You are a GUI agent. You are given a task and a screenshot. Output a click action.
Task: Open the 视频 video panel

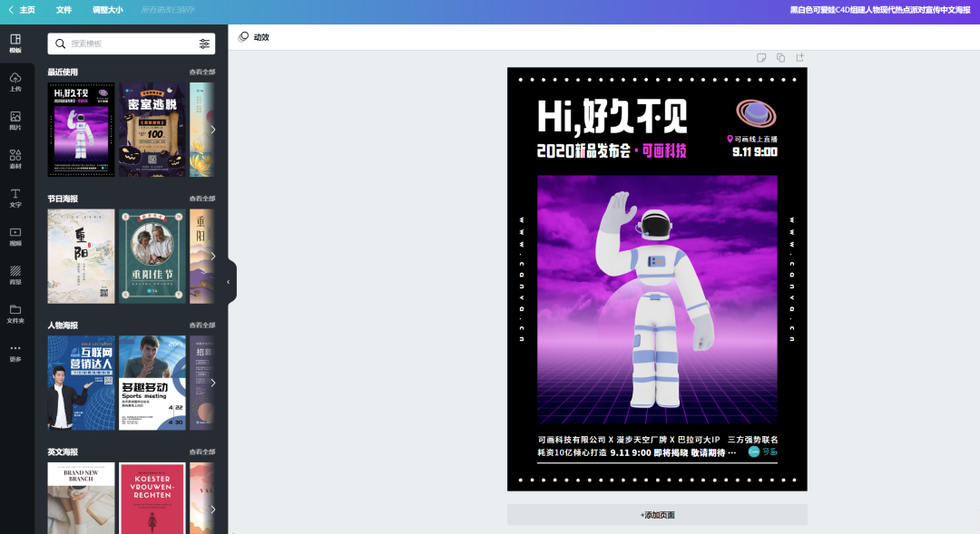[x=15, y=237]
